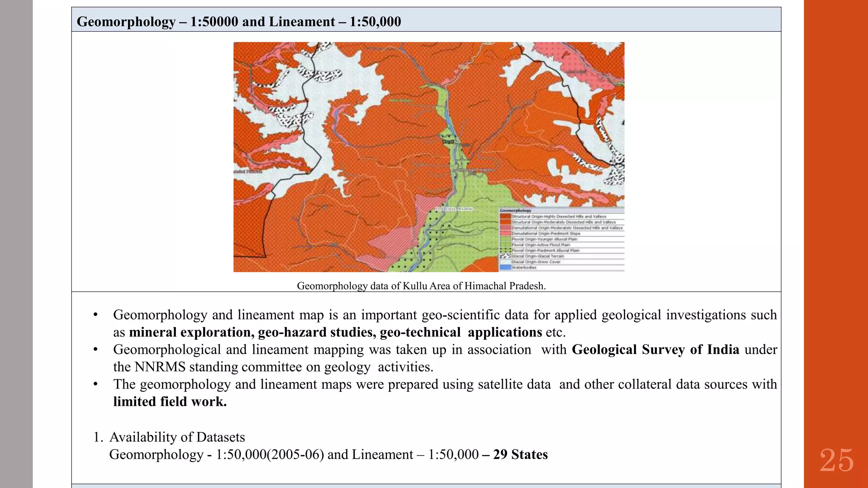Click the bold text Geological Survey of India
The image size is (868, 488).
[655, 349]
